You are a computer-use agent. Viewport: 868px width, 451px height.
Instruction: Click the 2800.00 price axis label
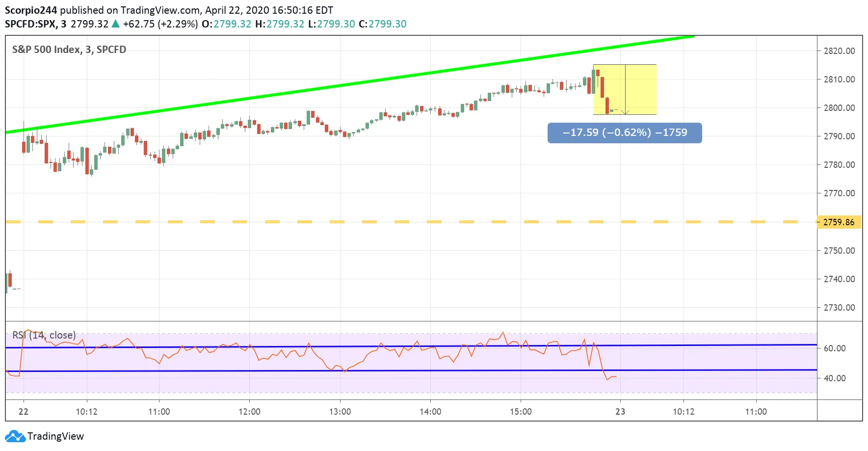839,108
